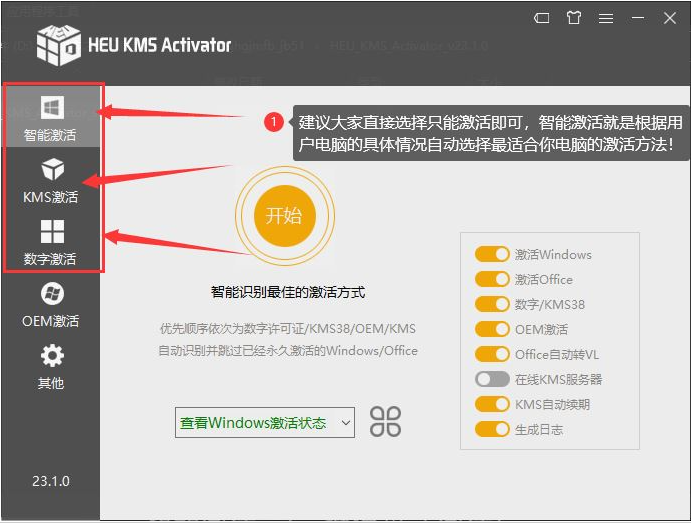Screen dimensions: 691x523
Task: Click the HEU KMS Activator logo
Action: click(59, 45)
